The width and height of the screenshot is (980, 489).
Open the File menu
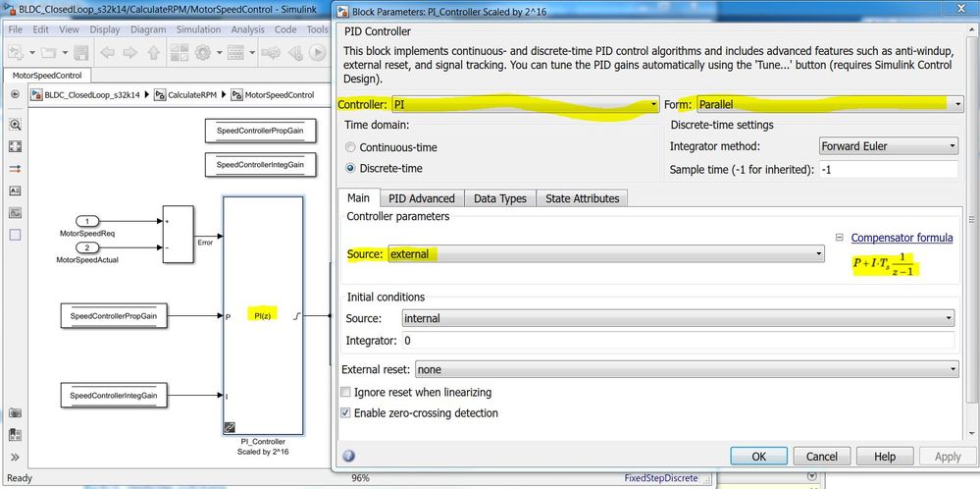click(x=15, y=29)
